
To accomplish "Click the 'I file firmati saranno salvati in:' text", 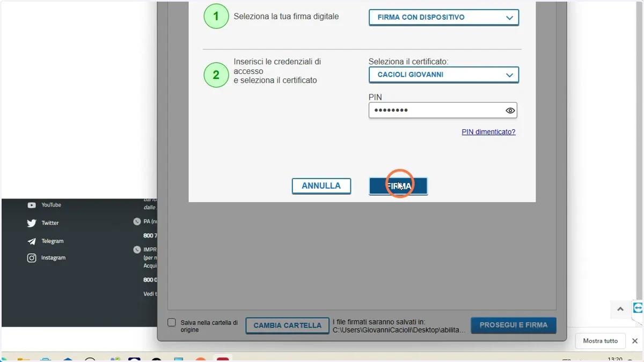I will point(379,322).
